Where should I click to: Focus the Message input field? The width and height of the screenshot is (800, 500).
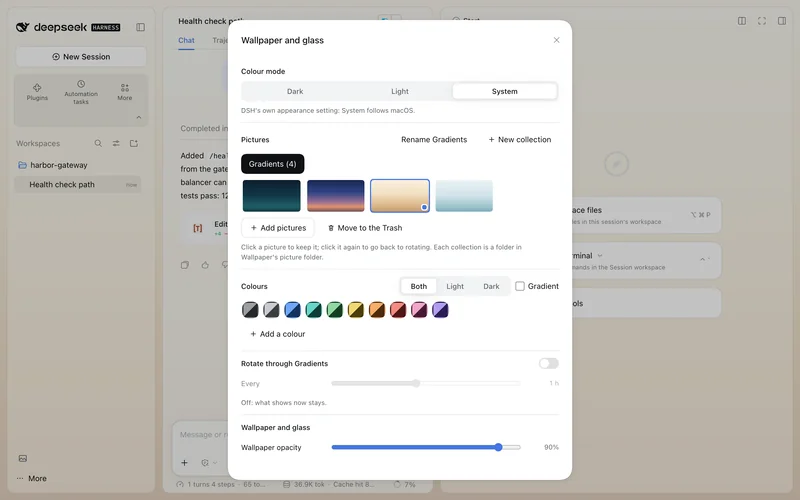tap(203, 435)
